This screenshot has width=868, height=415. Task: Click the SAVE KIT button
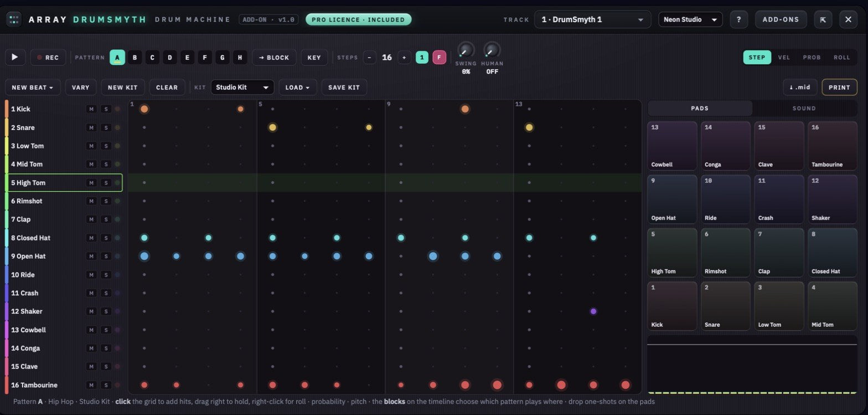tap(344, 87)
